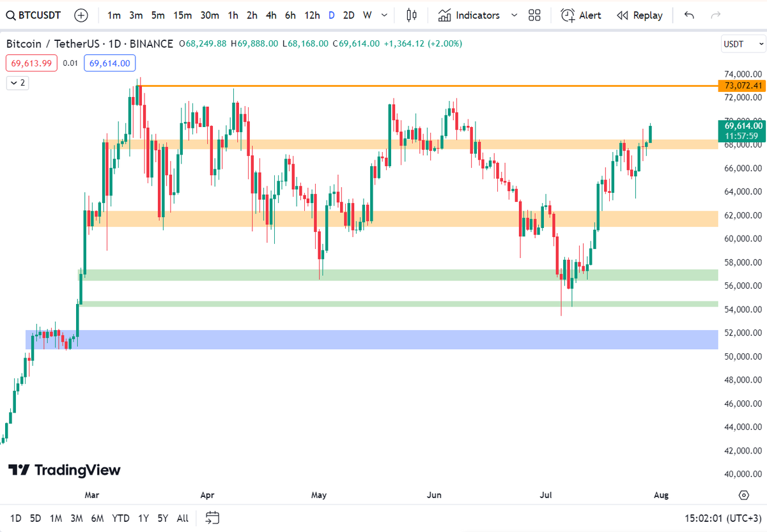Select the 12h timeframe
This screenshot has width=767, height=532.
point(312,15)
